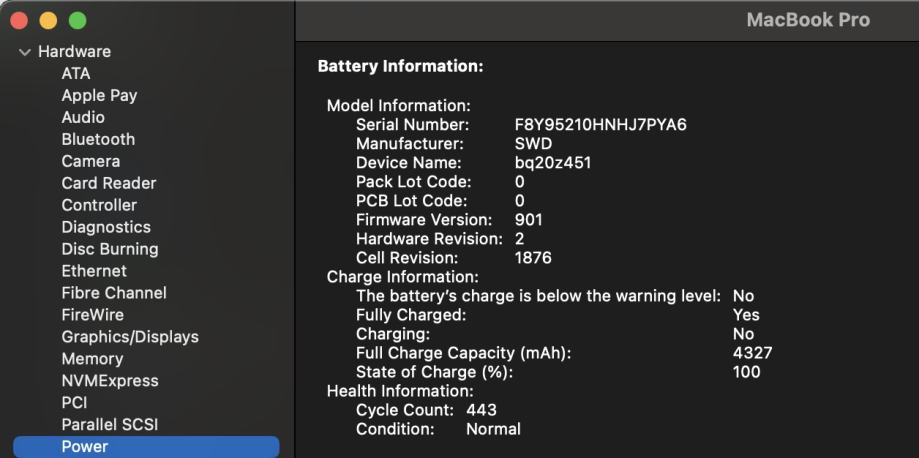
Task: Show Diagnostics information
Action: coord(106,228)
